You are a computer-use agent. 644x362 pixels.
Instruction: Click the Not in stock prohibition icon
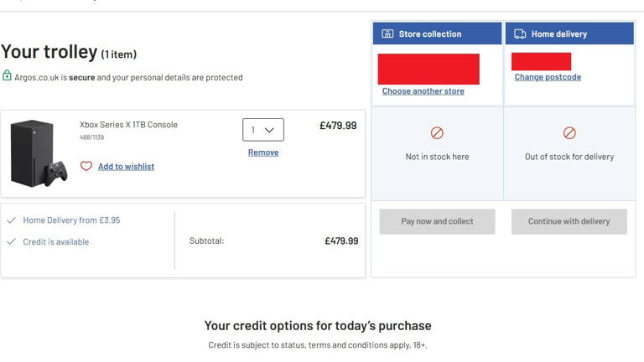pos(437,133)
